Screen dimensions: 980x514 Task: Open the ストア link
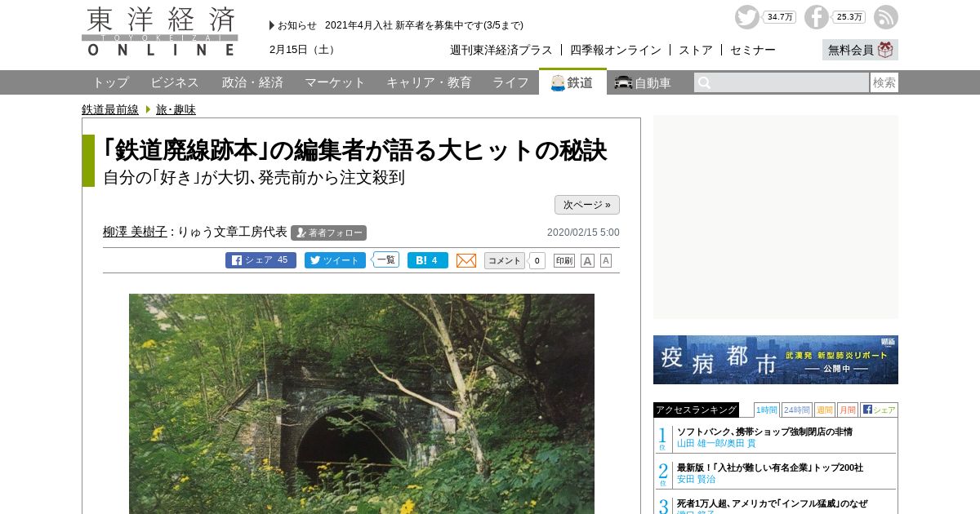click(x=695, y=50)
